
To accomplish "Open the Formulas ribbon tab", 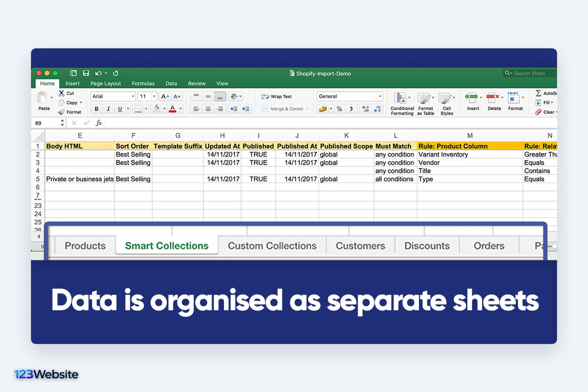I will click(143, 84).
